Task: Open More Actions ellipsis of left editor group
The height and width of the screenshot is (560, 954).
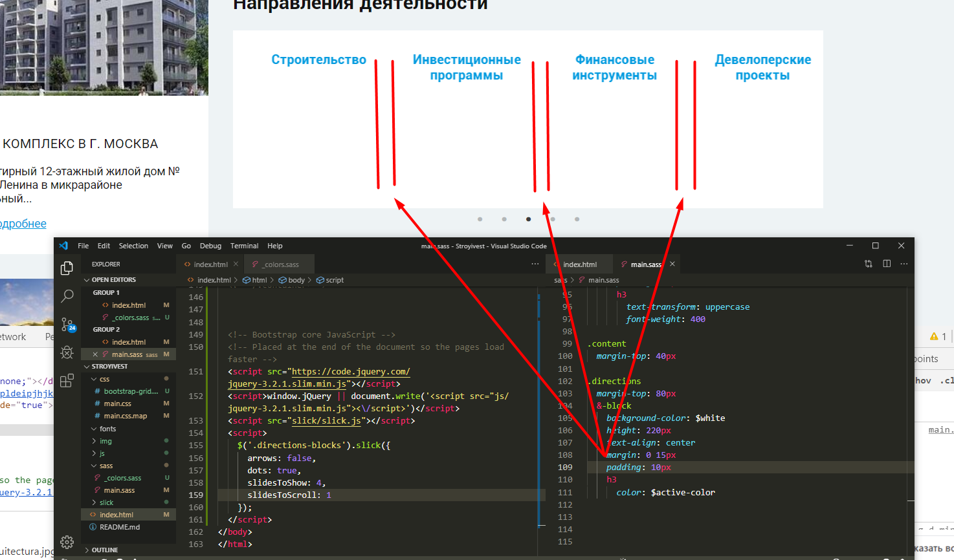Action: click(535, 264)
